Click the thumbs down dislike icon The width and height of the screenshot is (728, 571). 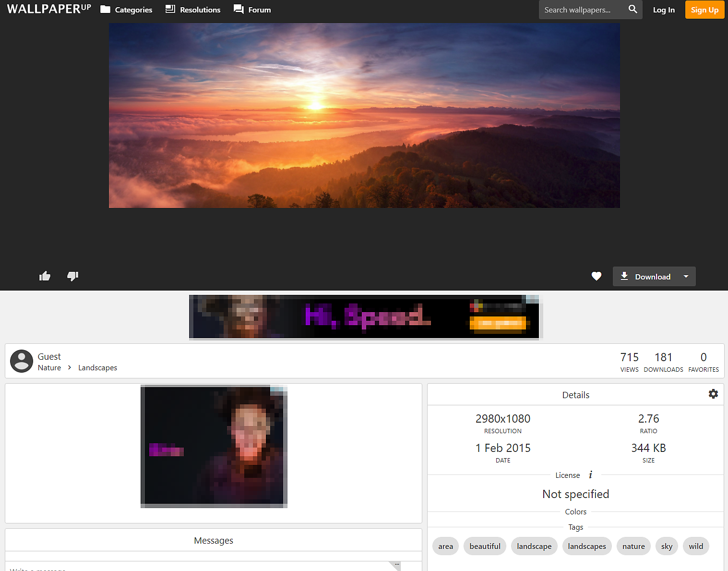click(72, 276)
